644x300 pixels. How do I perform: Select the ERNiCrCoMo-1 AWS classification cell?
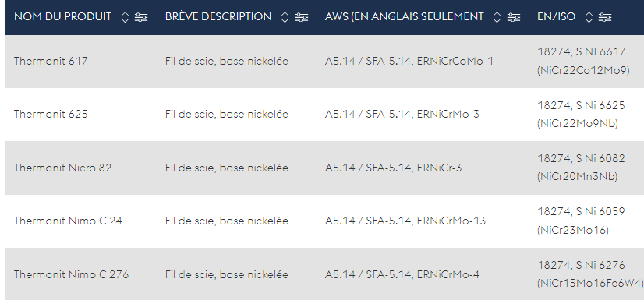pos(409,61)
